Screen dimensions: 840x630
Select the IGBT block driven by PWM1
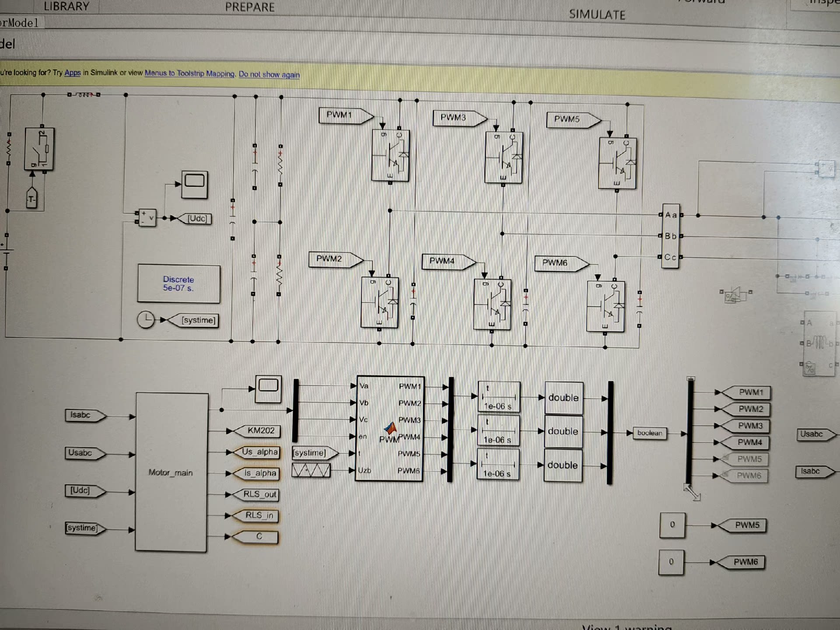pyautogui.click(x=390, y=155)
